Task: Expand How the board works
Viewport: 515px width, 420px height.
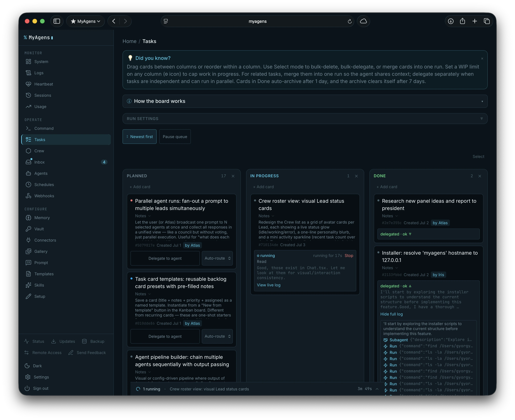Action: tap(305, 101)
